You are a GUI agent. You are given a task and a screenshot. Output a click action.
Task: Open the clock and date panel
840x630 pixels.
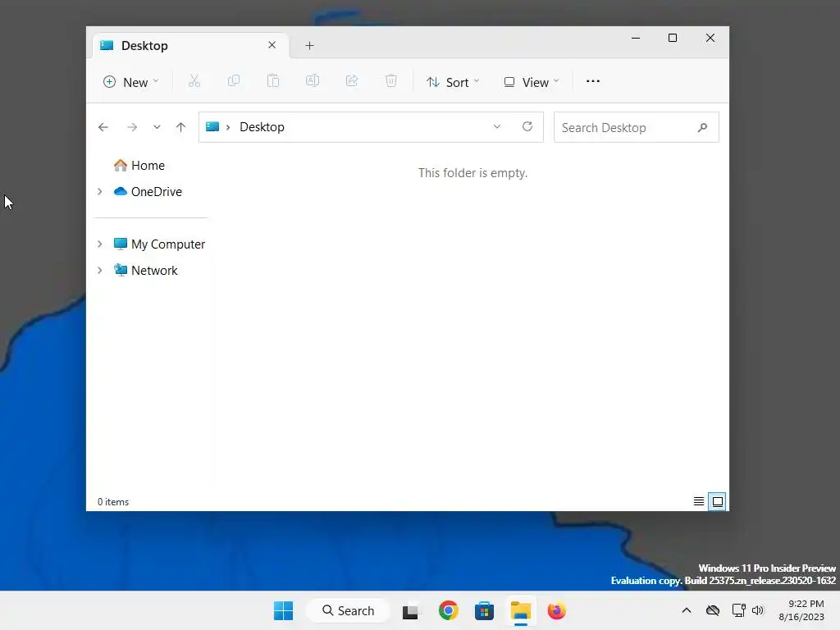pyautogui.click(x=801, y=610)
